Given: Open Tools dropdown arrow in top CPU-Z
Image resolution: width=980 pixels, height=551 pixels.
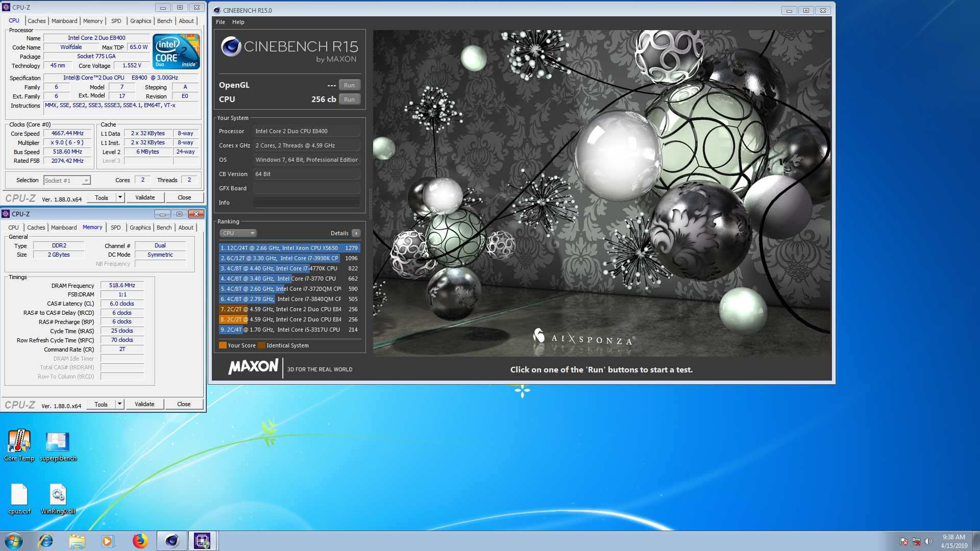Looking at the screenshot, I should pos(120,197).
